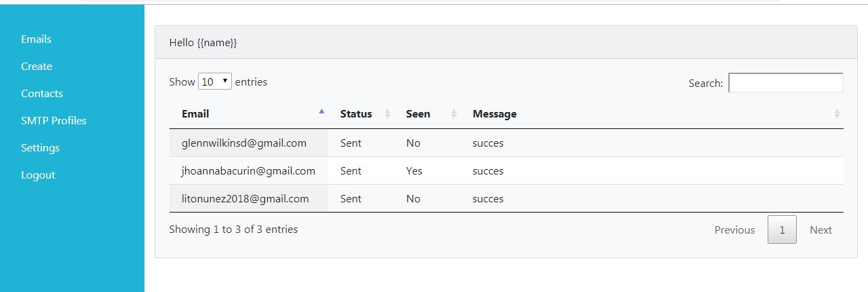The width and height of the screenshot is (868, 292).
Task: Toggle the Seen column sort arrows
Action: 454,114
